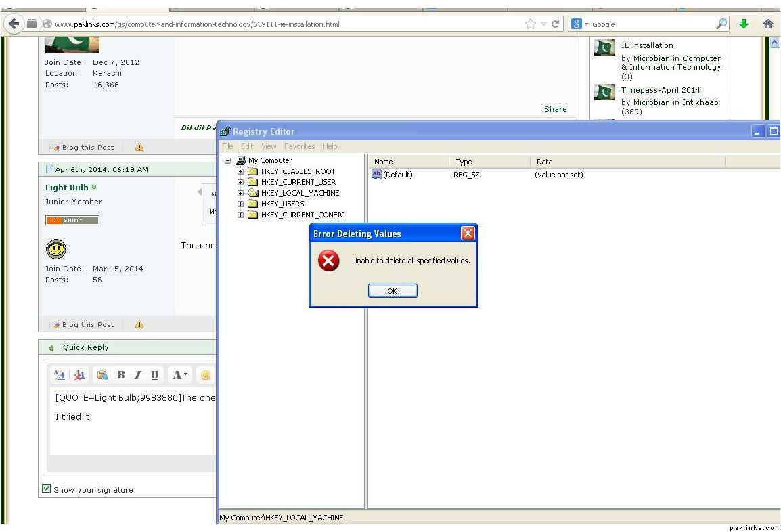The width and height of the screenshot is (781, 532).
Task: Click the Home icon in the browser toolbar
Action: point(768,24)
